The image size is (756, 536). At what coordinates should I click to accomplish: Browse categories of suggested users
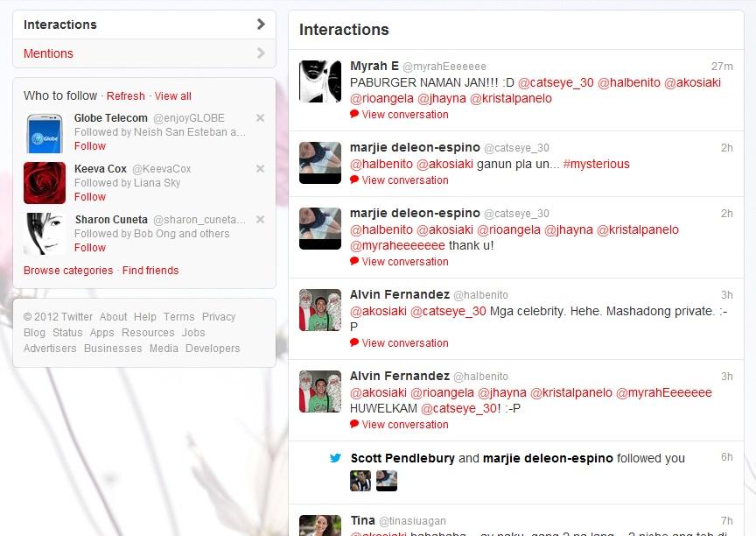(68, 271)
